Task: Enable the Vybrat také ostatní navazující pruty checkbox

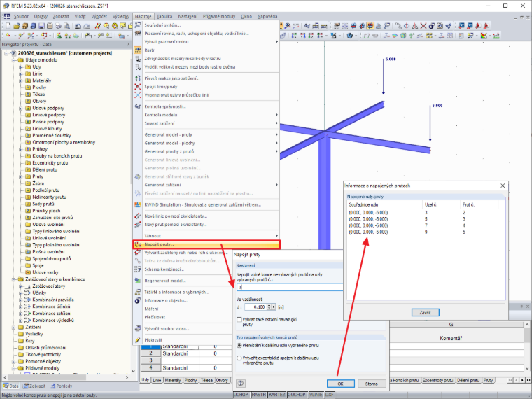Action: (x=239, y=320)
